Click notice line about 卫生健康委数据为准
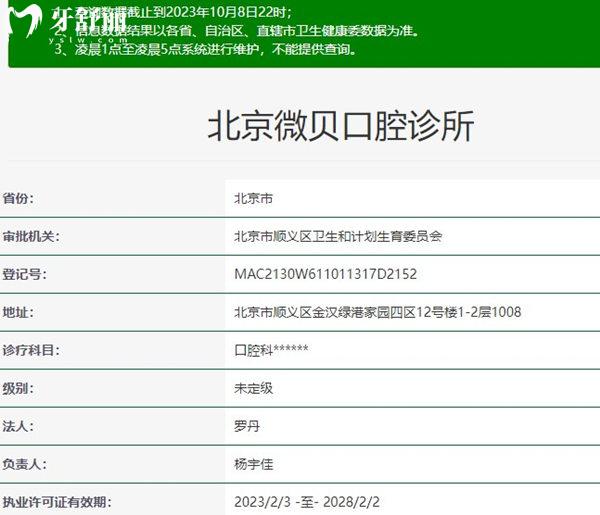This screenshot has height=515, width=600. click(x=236, y=31)
